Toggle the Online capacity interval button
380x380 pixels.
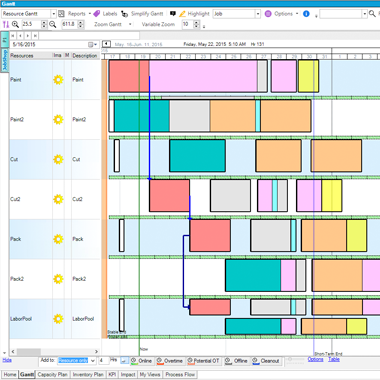pos(142,361)
